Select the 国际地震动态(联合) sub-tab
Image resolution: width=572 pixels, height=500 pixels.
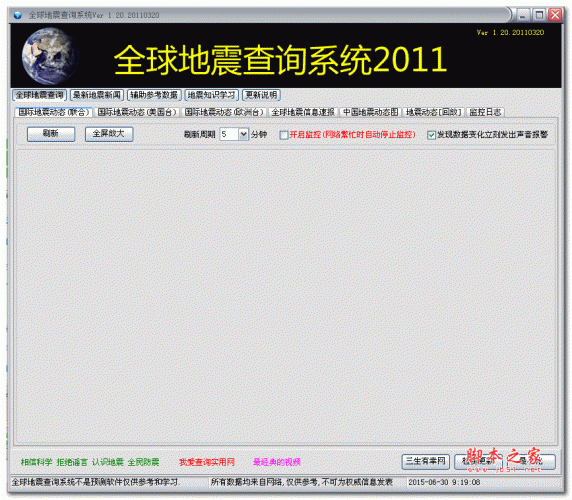point(54,112)
